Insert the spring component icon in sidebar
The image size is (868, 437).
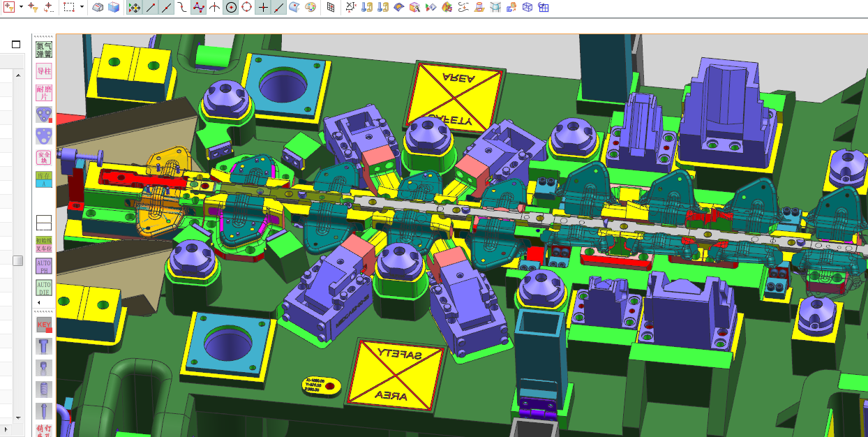[x=44, y=389]
